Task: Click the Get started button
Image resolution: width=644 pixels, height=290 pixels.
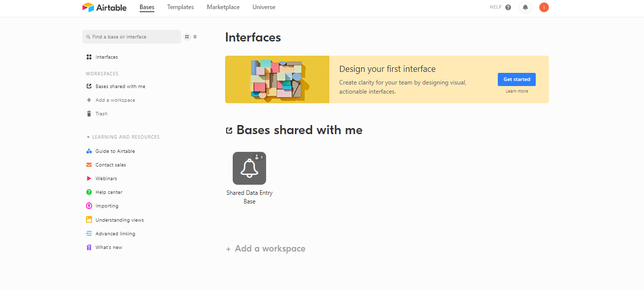Action: point(517,79)
